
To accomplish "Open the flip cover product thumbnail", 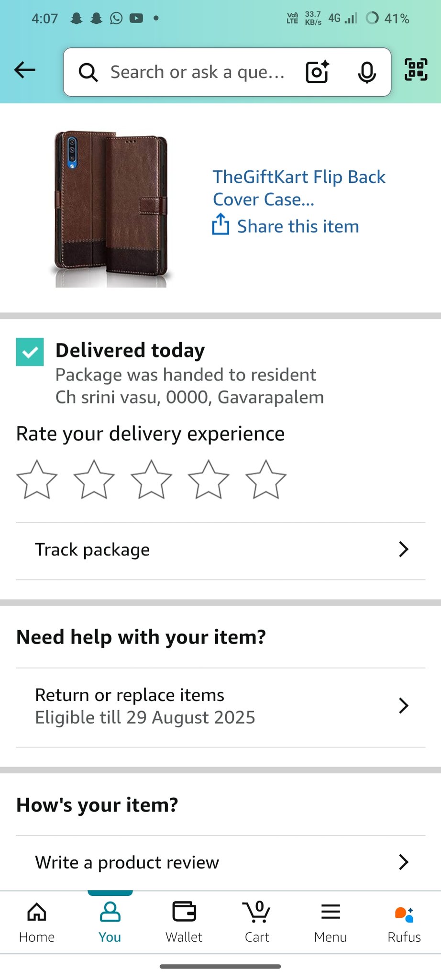I will (x=111, y=209).
